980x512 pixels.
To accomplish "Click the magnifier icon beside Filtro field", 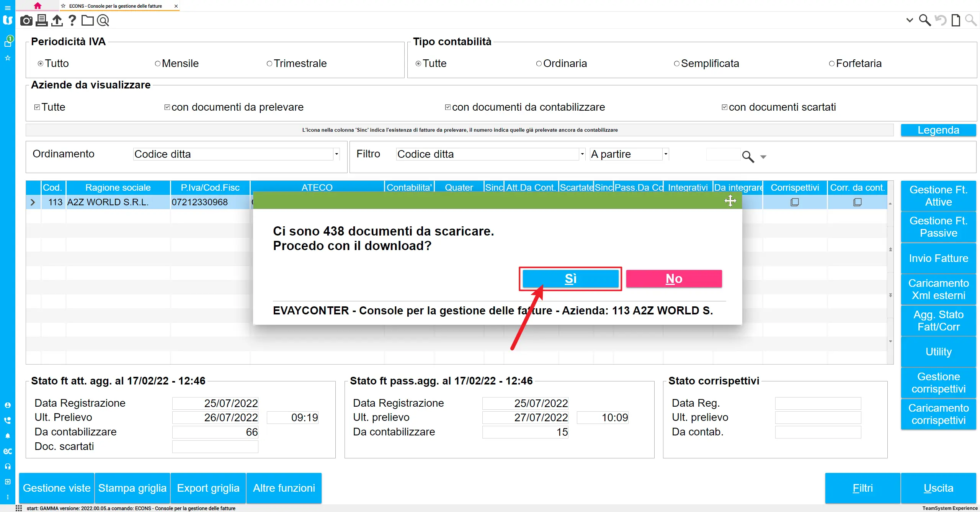I will (x=748, y=156).
